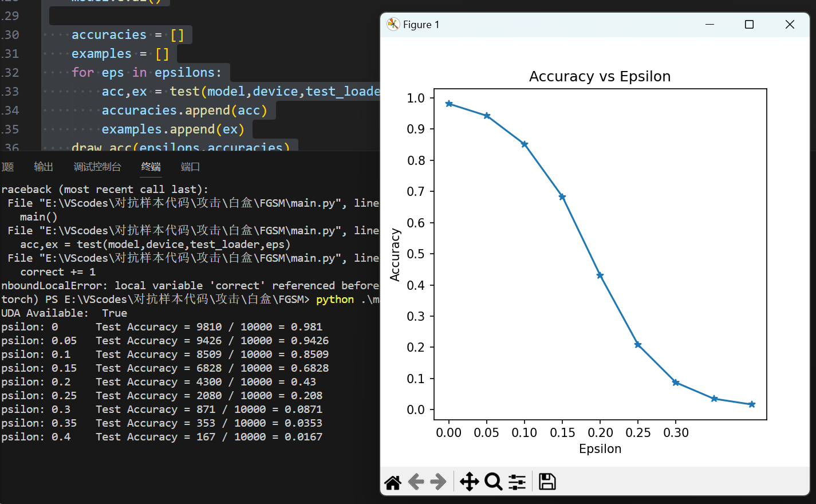Switch to the 调试控制台 panel tab
The height and width of the screenshot is (504, 816).
pos(97,167)
